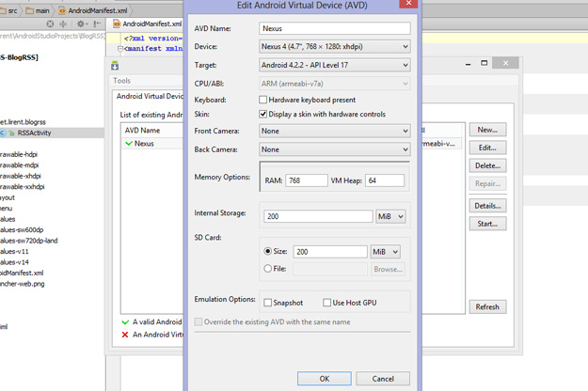
Task: Select the drawable-mdpi folder in project tree
Action: 19,165
